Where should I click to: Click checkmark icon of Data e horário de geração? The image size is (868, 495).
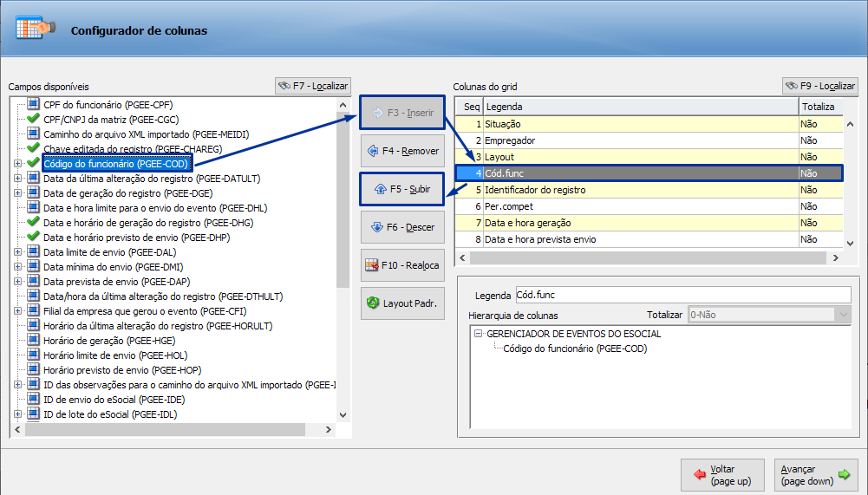(33, 221)
